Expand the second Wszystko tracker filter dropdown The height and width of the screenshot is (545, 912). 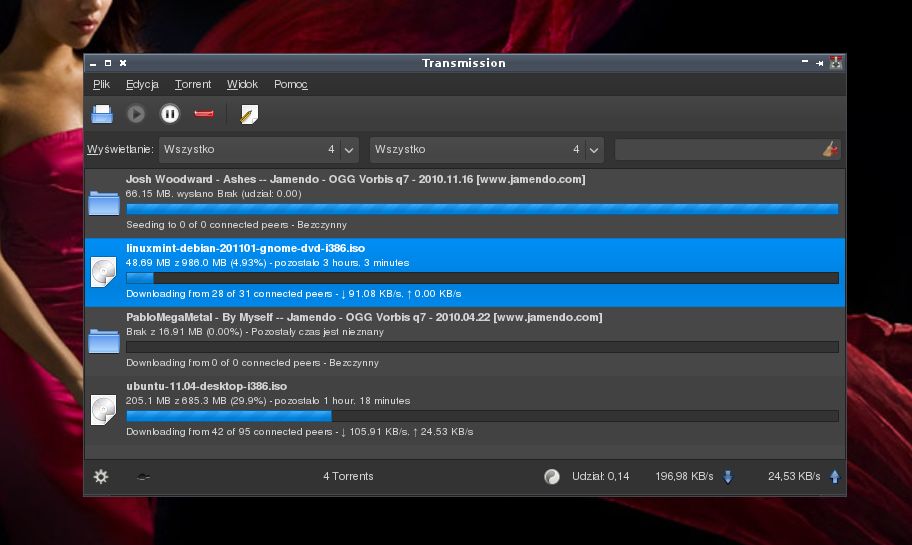[487, 149]
